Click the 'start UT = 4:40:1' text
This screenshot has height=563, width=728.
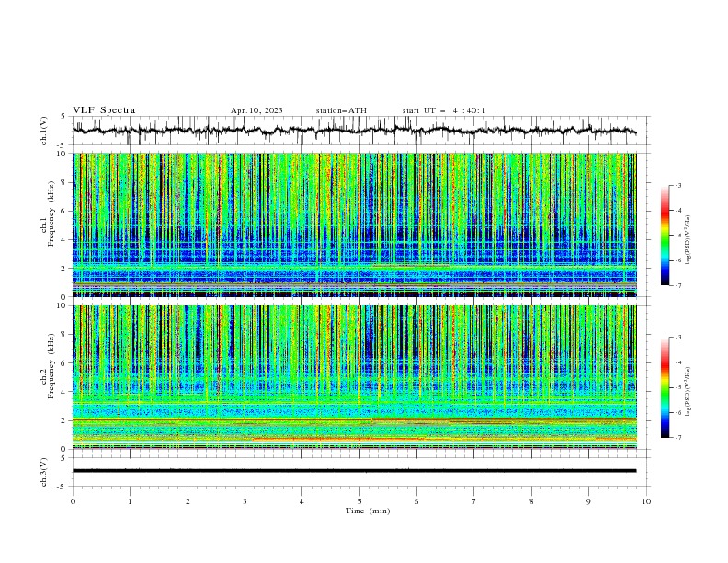coord(444,110)
